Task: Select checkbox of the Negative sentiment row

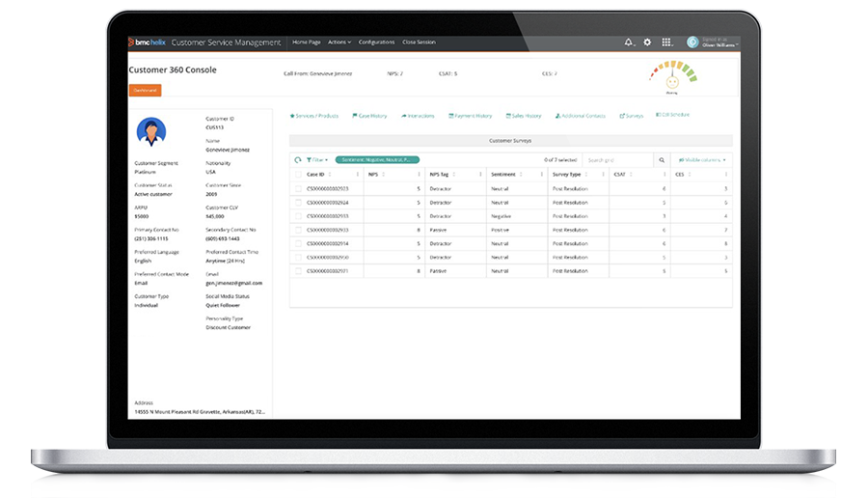Action: click(298, 216)
